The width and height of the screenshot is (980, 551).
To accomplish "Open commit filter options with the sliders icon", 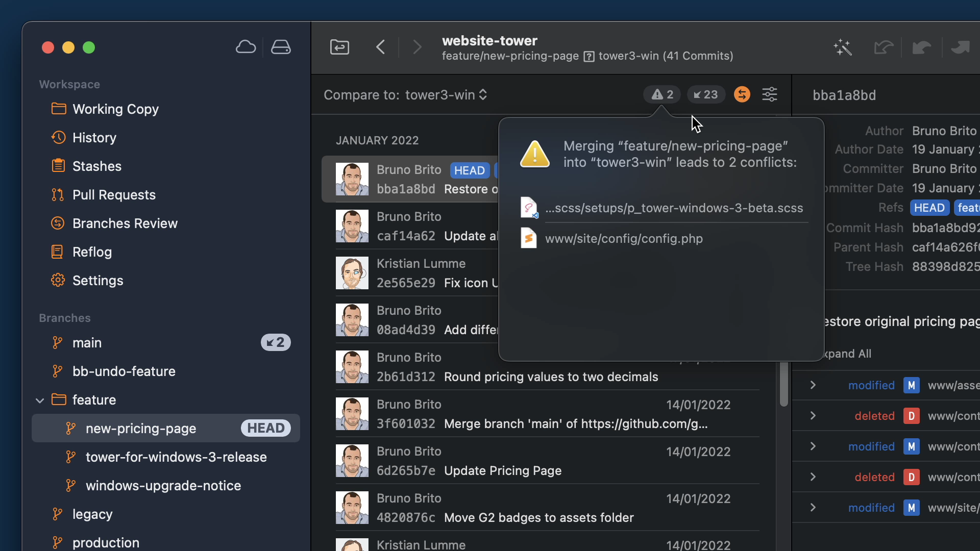I will pos(770,94).
